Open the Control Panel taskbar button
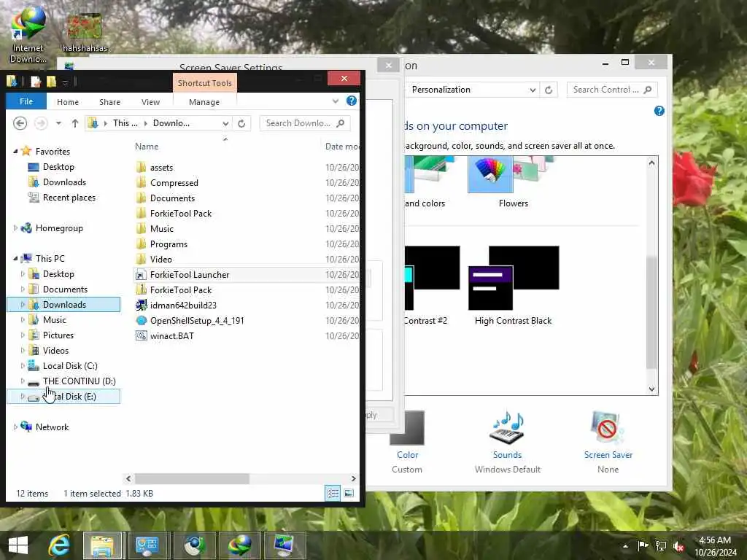Screen dimensions: 747x560 tap(147, 545)
